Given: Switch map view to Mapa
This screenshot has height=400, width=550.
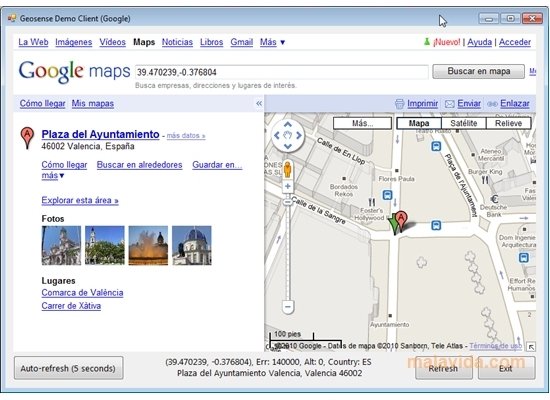Looking at the screenshot, I should coord(419,123).
